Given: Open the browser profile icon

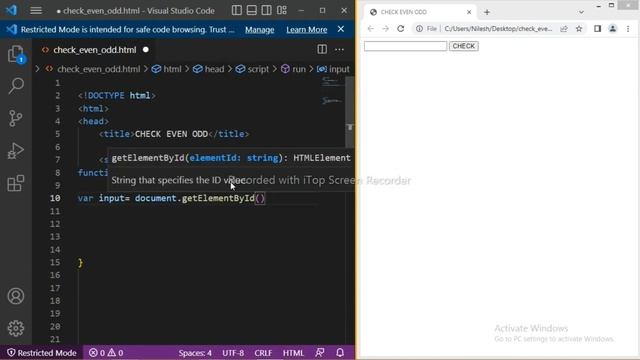Looking at the screenshot, I should 613,29.
